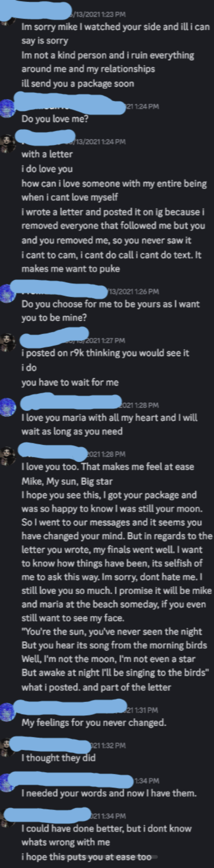Click avatar beside "I love you maria" message

[7, 407]
